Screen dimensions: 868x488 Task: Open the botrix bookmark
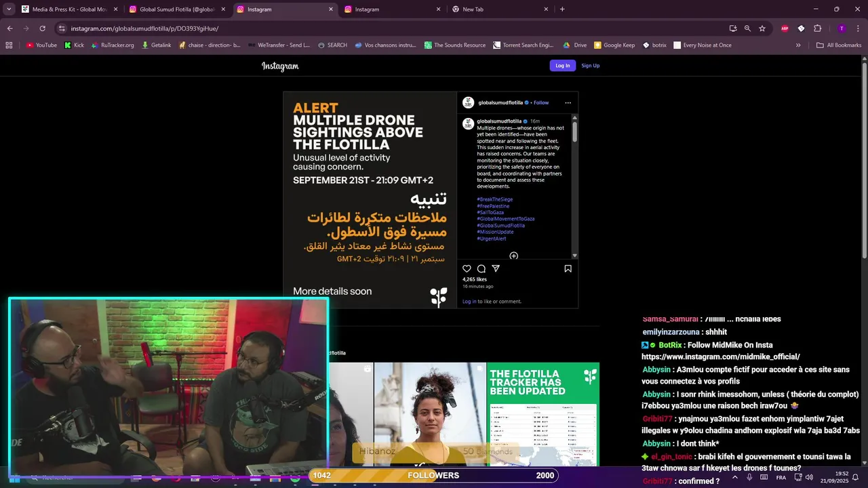tap(654, 45)
